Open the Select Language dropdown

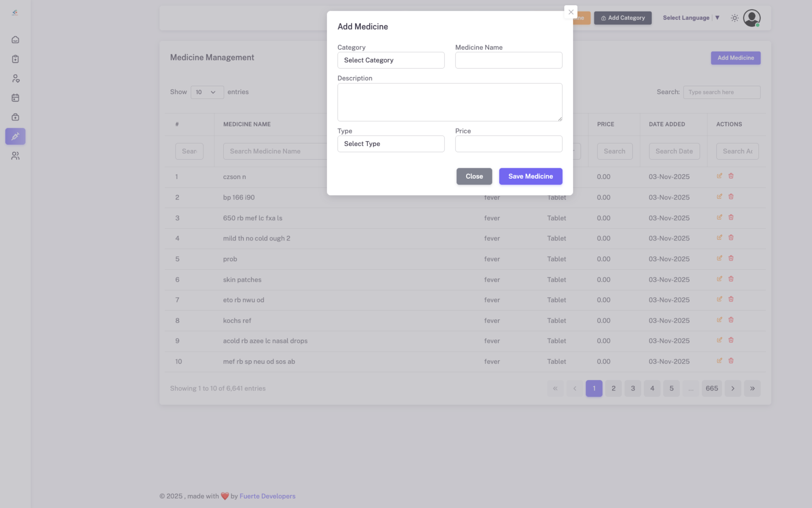(691, 18)
